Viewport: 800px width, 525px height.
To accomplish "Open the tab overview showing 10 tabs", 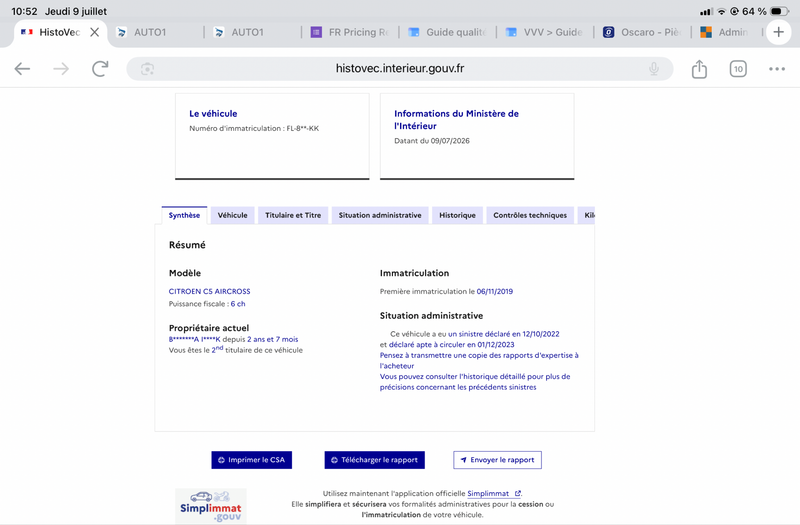I will point(738,69).
